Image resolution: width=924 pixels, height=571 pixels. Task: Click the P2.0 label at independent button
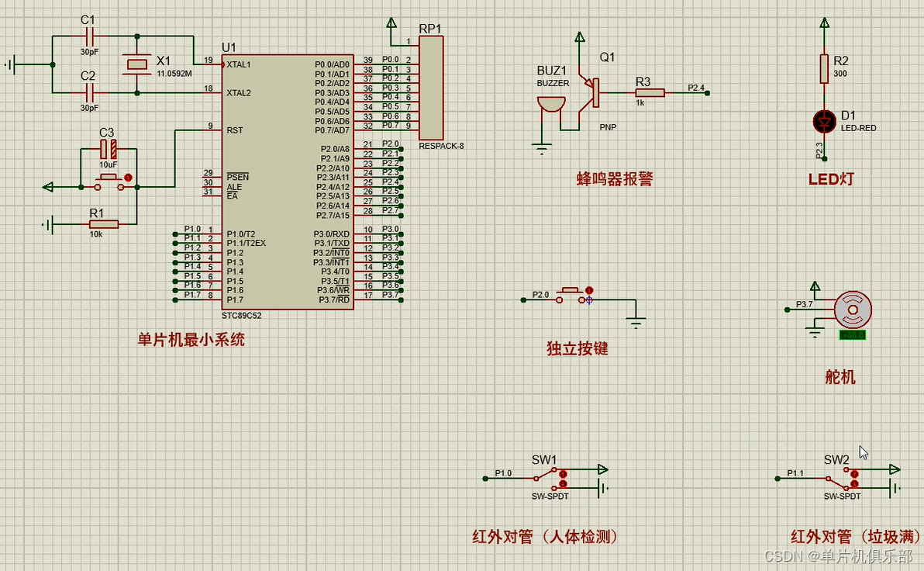coord(540,294)
